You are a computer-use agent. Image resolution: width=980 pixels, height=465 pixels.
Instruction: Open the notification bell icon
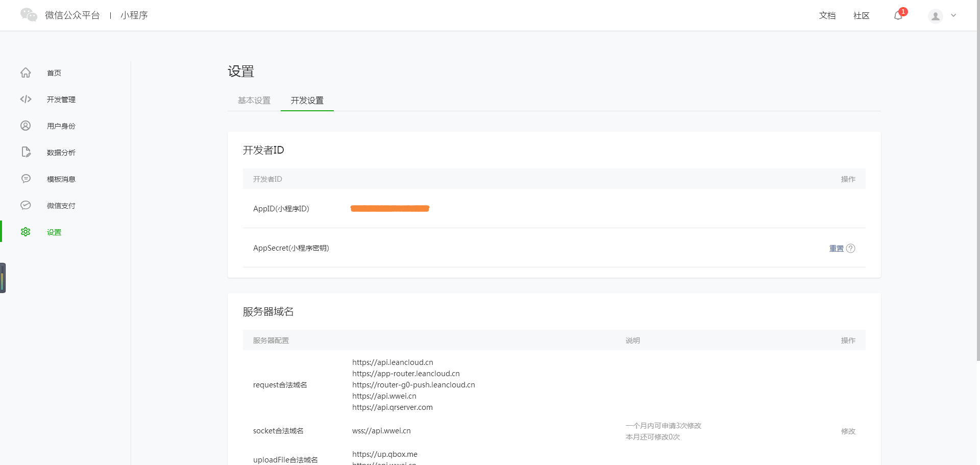898,15
